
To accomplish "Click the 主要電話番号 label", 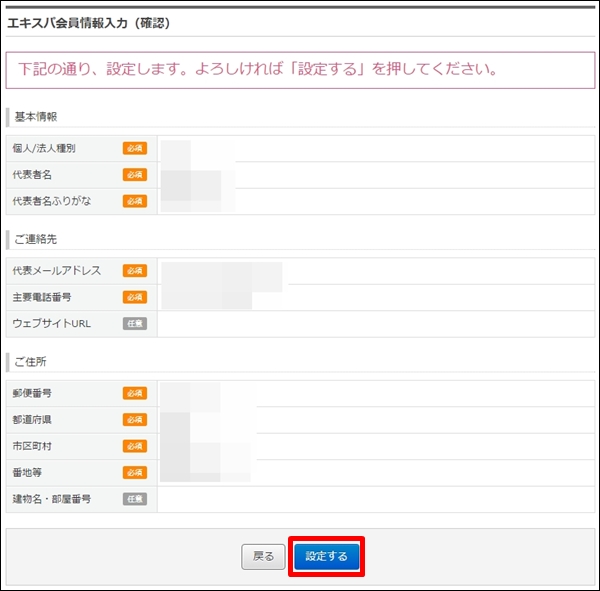I will point(42,297).
